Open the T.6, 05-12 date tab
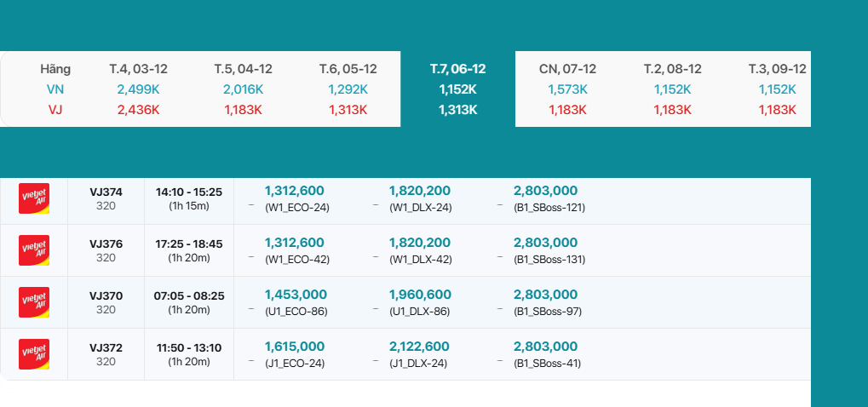This screenshot has width=868, height=407. coord(348,89)
